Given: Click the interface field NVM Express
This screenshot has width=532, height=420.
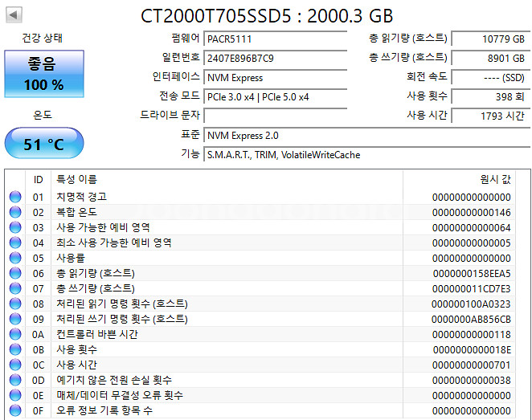Looking at the screenshot, I should 275,78.
